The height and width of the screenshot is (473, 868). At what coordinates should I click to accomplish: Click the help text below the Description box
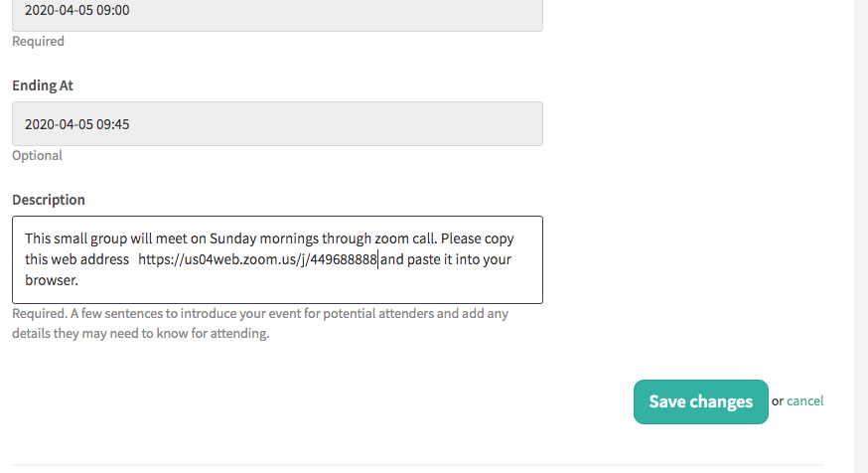click(260, 324)
